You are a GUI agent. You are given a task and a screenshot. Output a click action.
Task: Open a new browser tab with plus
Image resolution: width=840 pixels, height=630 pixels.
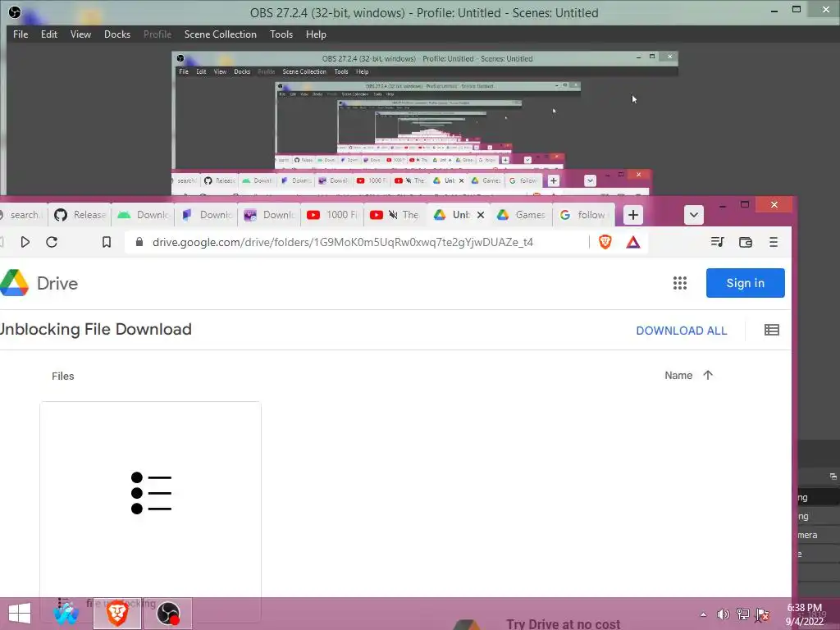coord(632,215)
